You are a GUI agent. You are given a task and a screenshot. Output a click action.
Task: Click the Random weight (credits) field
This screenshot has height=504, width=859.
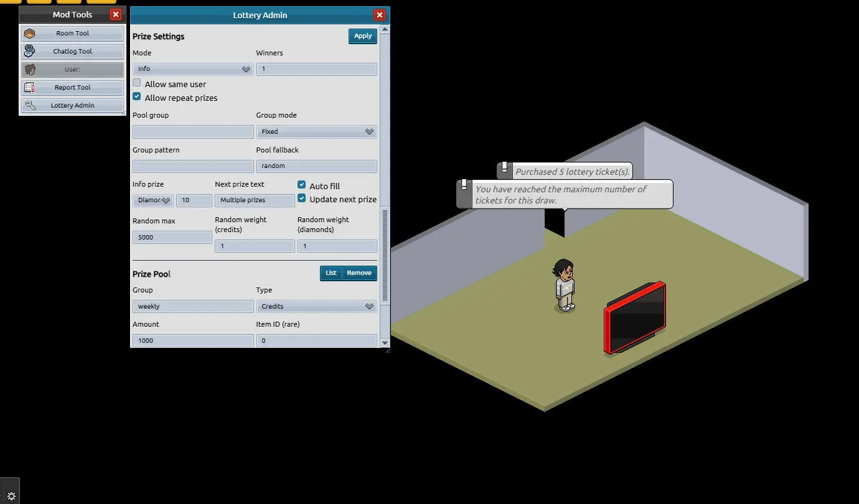[x=255, y=246]
